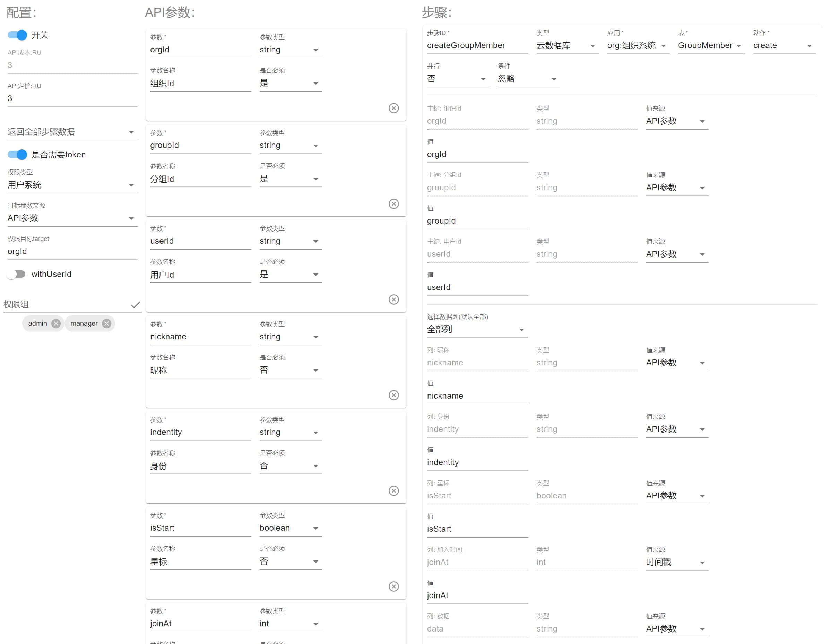Edit the 步骤ID createGroupMember field

pyautogui.click(x=477, y=46)
